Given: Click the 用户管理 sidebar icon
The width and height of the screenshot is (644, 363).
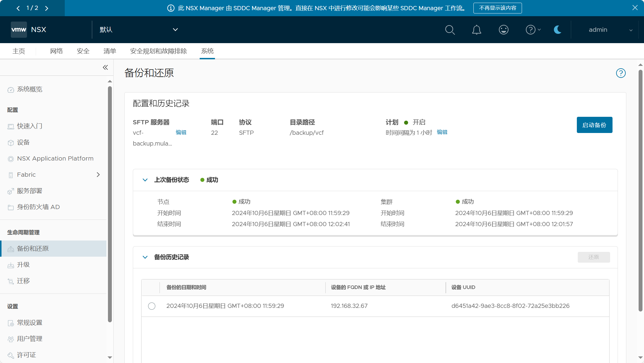Looking at the screenshot, I should point(11,339).
